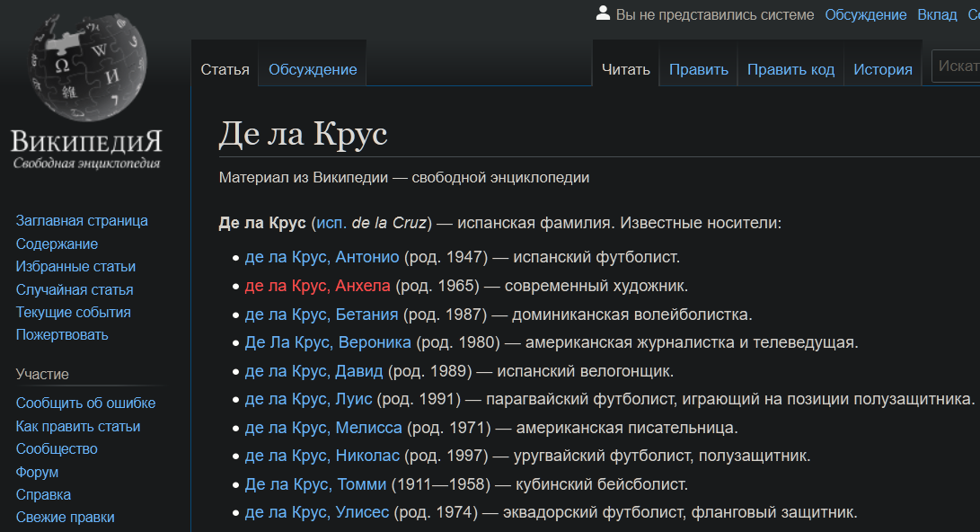Open the Править код tab
The height and width of the screenshot is (532, 980).
click(790, 69)
